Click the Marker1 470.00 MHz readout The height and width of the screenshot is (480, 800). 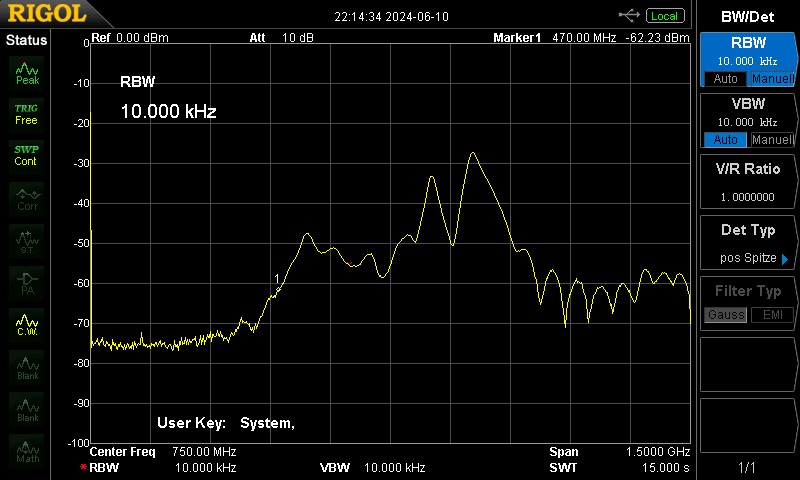point(555,38)
